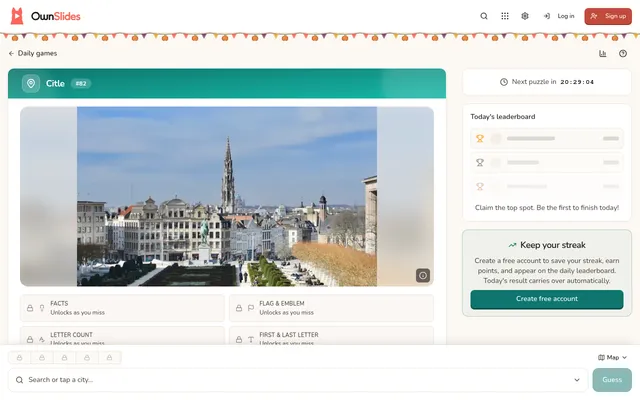Go back to Daily games
Viewport: 640px width, 400px height.
[x=33, y=53]
